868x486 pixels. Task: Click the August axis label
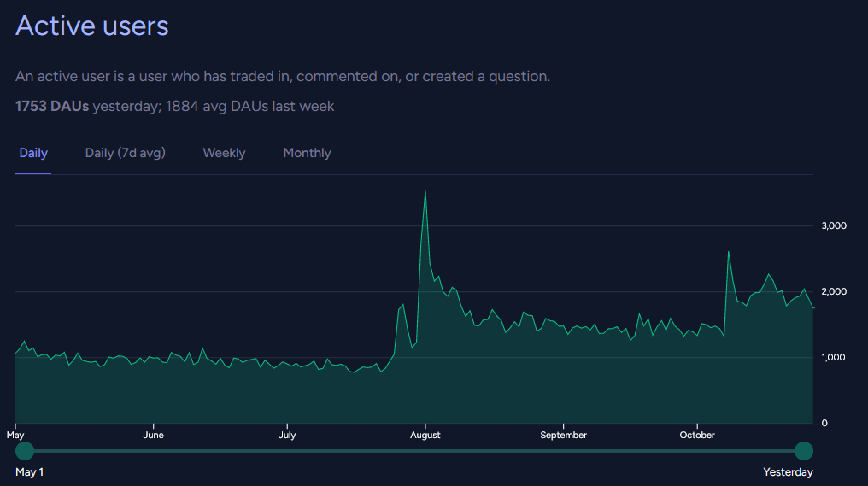click(x=425, y=435)
